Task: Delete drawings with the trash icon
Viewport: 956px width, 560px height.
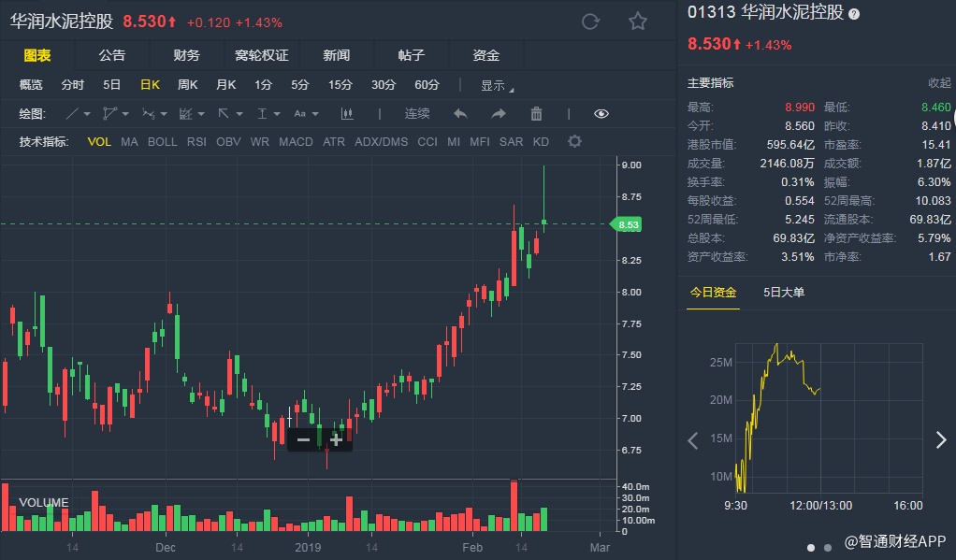Action: coord(536,114)
